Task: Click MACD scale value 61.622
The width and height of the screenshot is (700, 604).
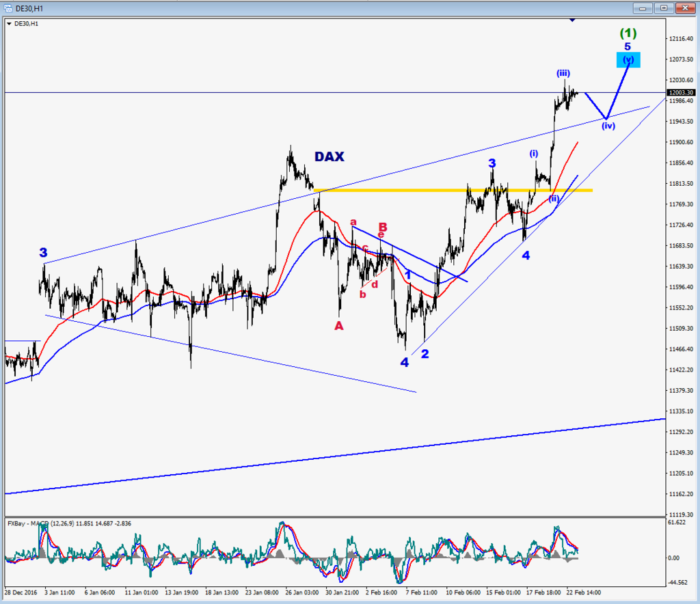Action: point(676,522)
